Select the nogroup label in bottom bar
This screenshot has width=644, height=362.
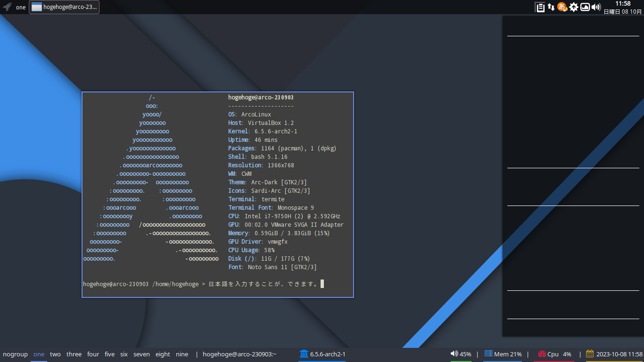pyautogui.click(x=15, y=354)
